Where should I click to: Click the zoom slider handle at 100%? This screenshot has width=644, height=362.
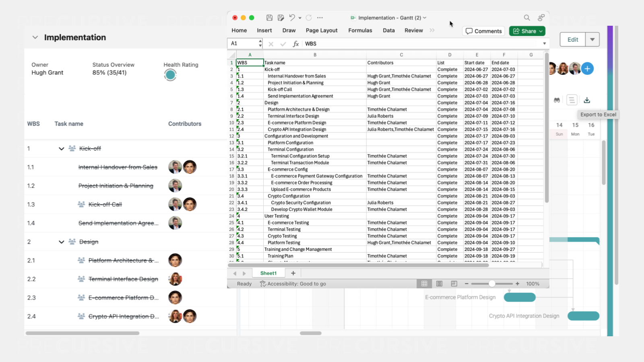[x=492, y=284]
